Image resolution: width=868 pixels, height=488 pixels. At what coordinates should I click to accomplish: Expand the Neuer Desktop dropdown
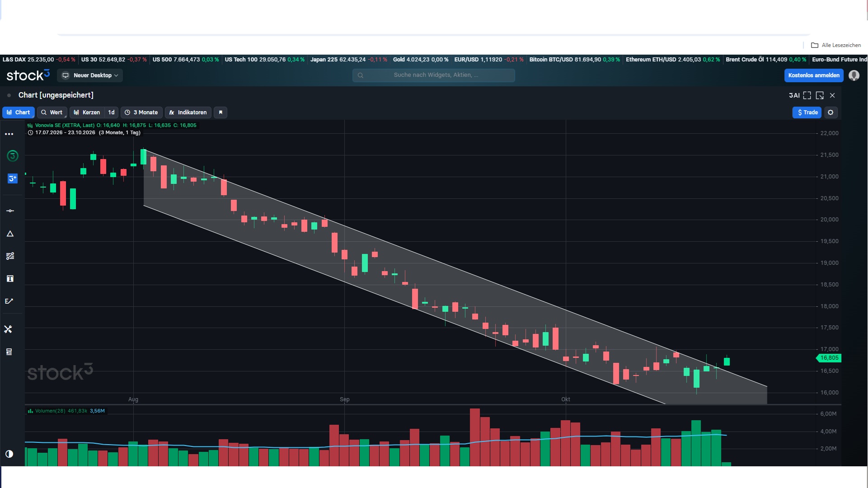pyautogui.click(x=90, y=75)
